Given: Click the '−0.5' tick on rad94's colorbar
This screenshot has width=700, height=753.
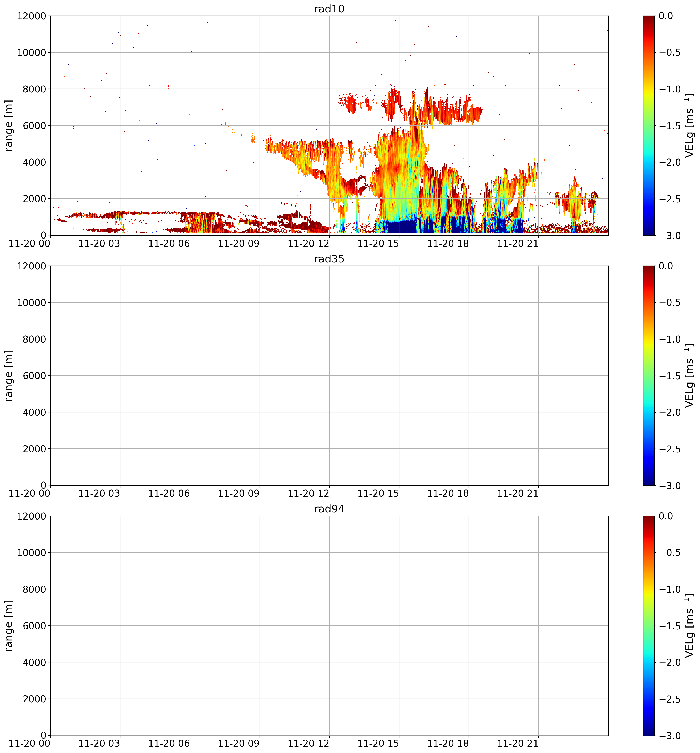Looking at the screenshot, I should [x=670, y=553].
